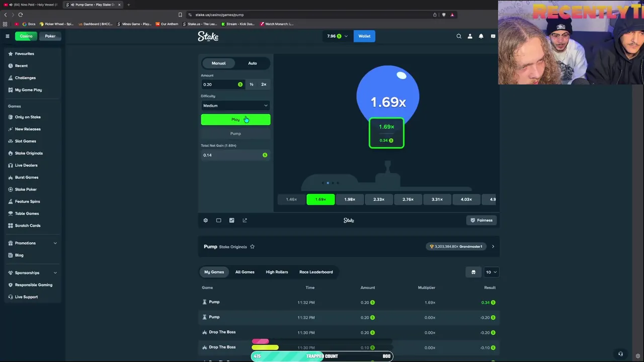
Task: Switch to Manual betting mode
Action: coord(218,63)
